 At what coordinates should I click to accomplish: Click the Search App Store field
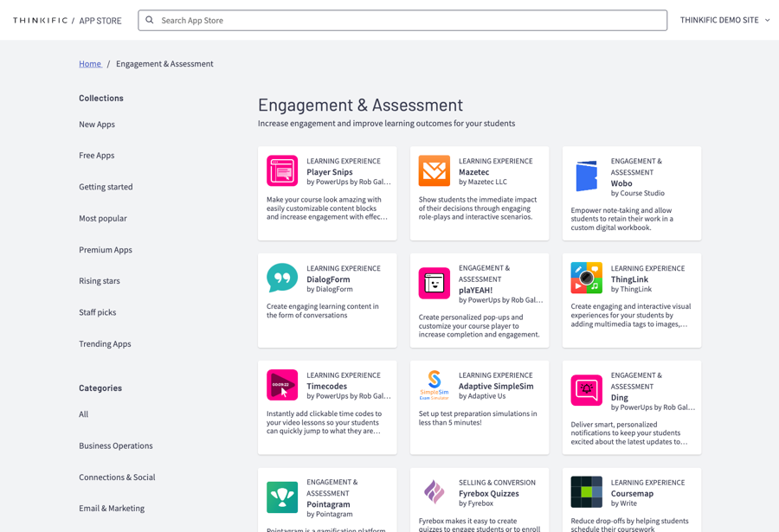[x=402, y=20]
